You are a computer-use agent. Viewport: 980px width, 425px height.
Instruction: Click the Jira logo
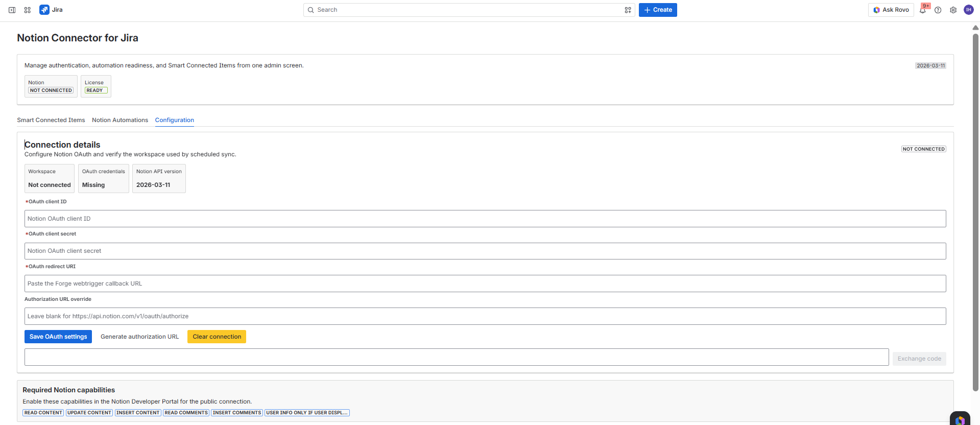point(51,10)
